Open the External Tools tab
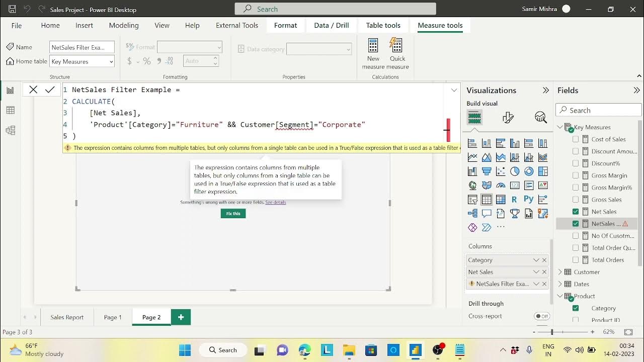 click(x=237, y=25)
